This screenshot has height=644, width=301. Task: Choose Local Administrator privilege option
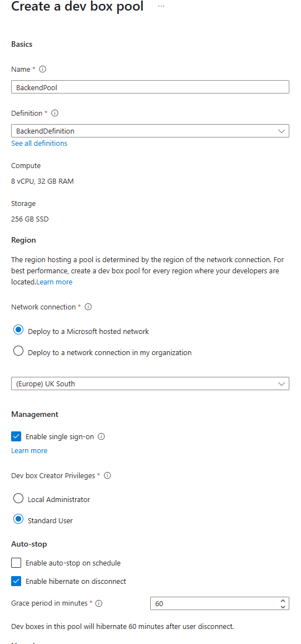click(x=18, y=499)
